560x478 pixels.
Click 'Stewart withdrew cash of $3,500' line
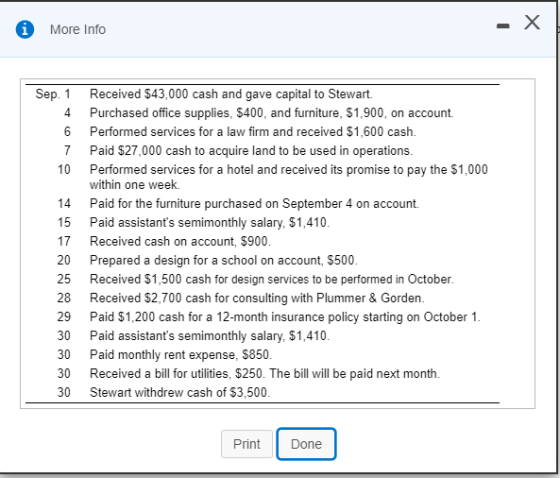click(180, 393)
